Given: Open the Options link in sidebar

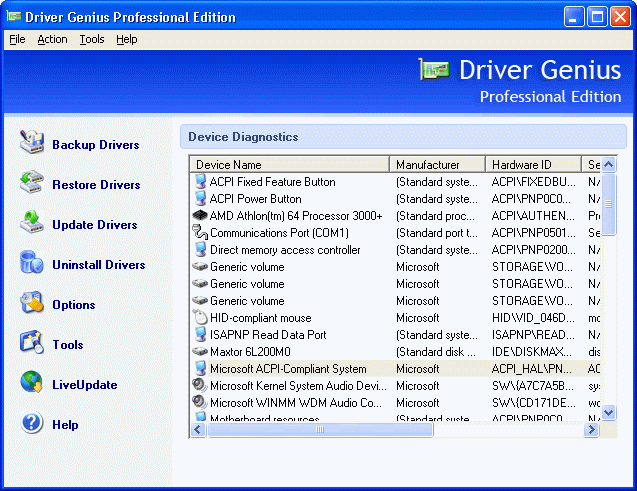Looking at the screenshot, I should pyautogui.click(x=74, y=305).
